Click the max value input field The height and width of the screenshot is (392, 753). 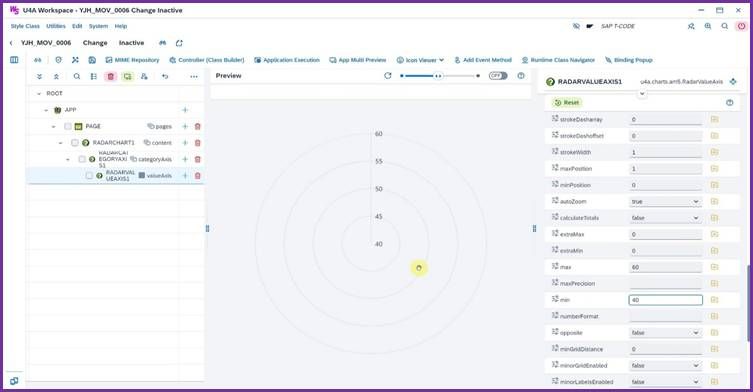tap(666, 267)
